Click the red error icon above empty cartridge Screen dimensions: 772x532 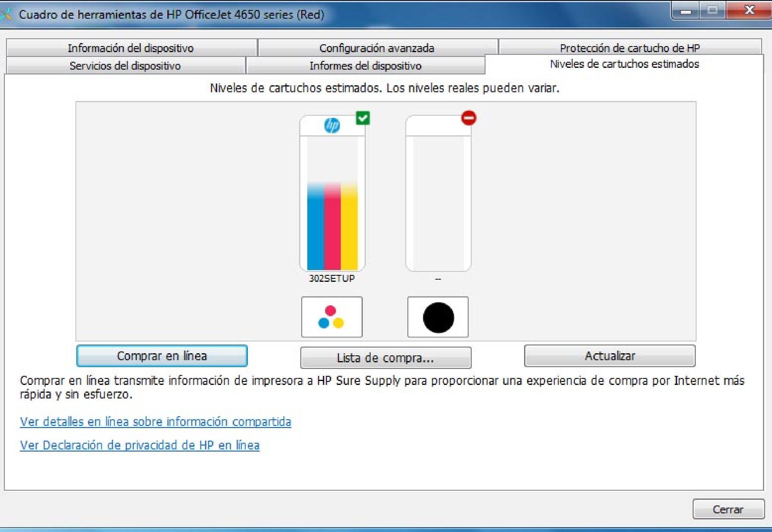(x=469, y=118)
